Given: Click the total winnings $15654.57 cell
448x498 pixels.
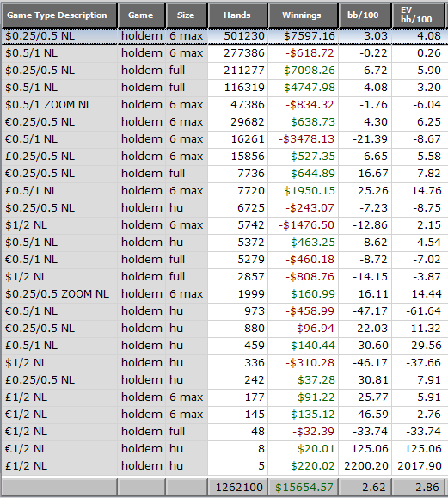Looking at the screenshot, I should (x=303, y=487).
